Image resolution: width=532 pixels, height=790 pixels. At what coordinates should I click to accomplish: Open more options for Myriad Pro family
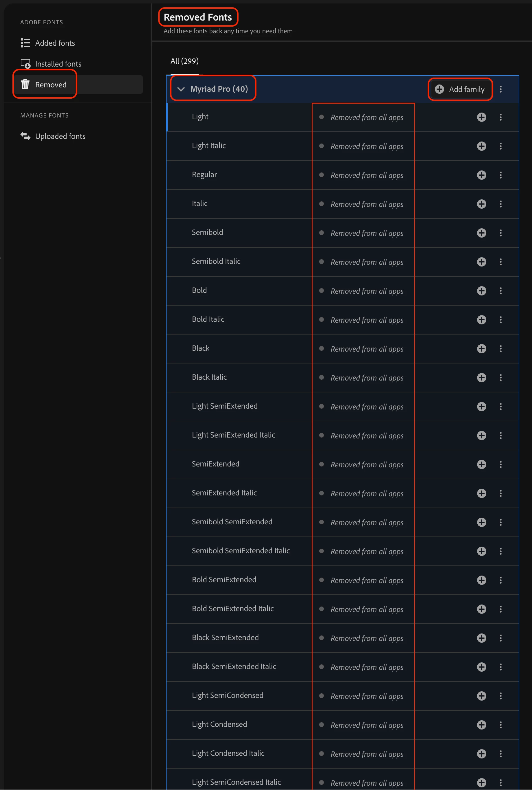pos(501,89)
